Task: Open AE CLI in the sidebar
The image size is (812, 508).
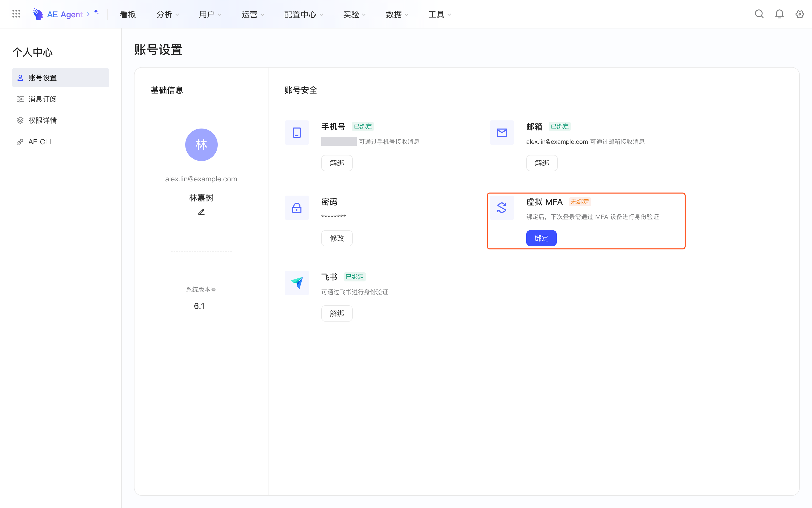Action: [61, 142]
